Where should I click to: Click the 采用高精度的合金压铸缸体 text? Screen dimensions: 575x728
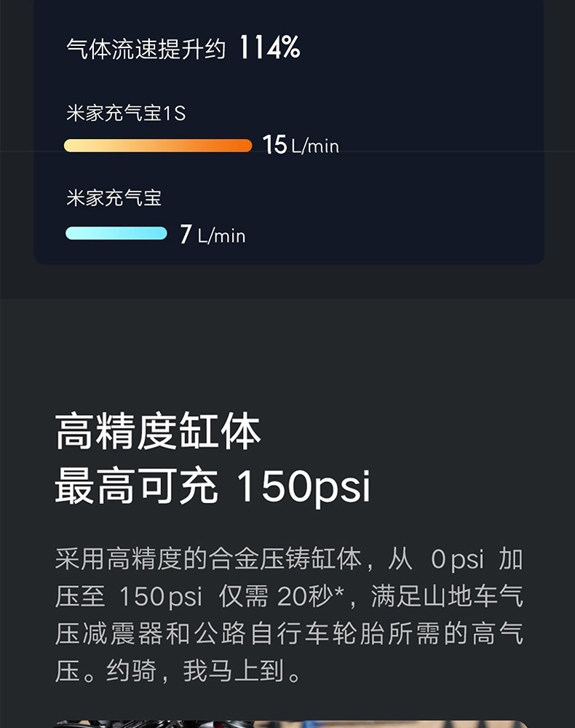[x=207, y=560]
